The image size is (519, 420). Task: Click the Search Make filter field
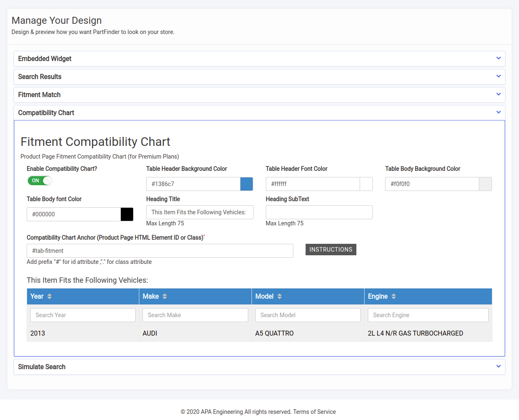195,315
